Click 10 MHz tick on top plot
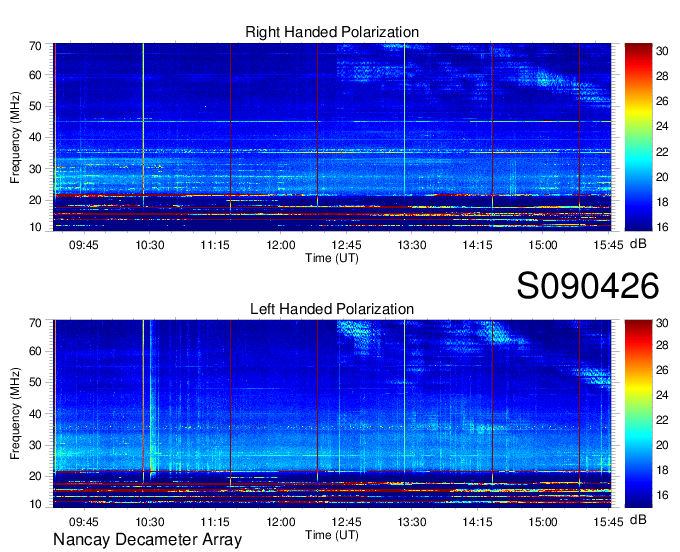Viewport: 680px width, 552px height. 35,227
